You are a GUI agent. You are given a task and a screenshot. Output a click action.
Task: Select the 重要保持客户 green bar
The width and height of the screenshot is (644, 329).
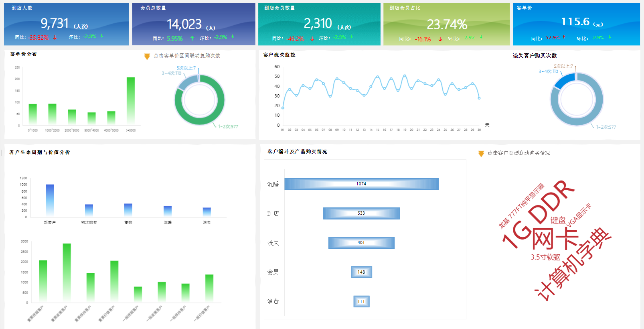point(91,288)
